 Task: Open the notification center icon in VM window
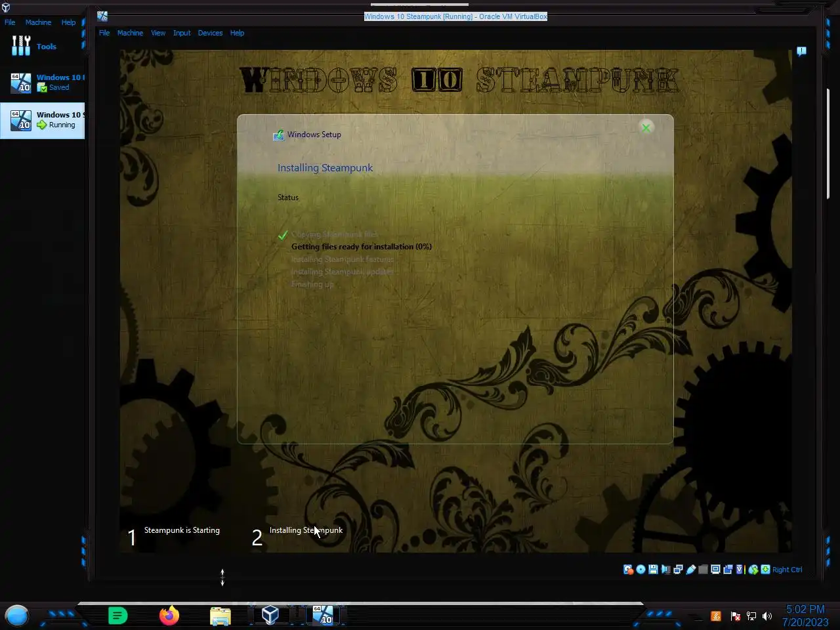point(801,51)
